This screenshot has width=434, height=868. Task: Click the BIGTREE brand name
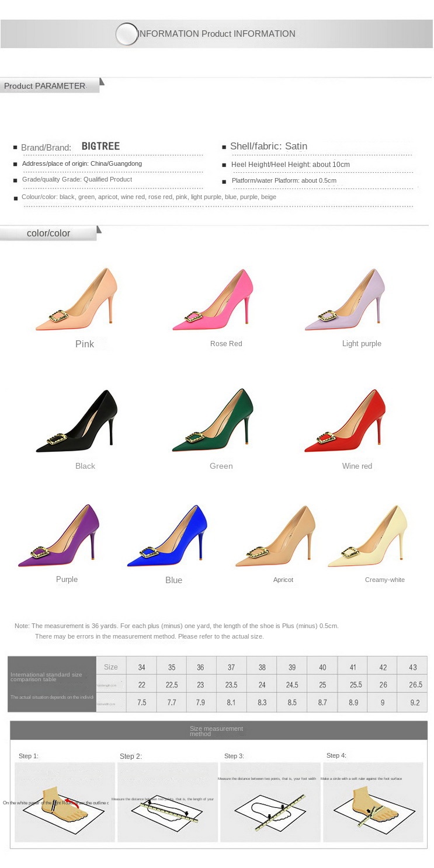coord(100,147)
